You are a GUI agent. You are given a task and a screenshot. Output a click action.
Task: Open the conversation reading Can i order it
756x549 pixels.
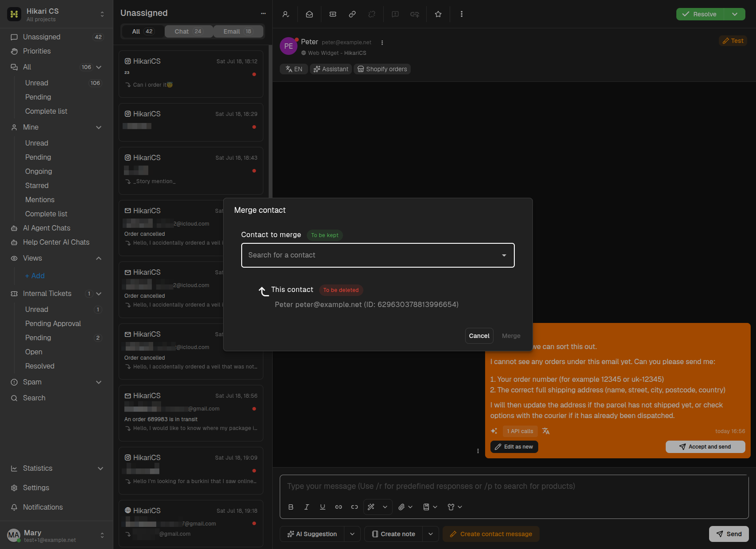tap(191, 74)
